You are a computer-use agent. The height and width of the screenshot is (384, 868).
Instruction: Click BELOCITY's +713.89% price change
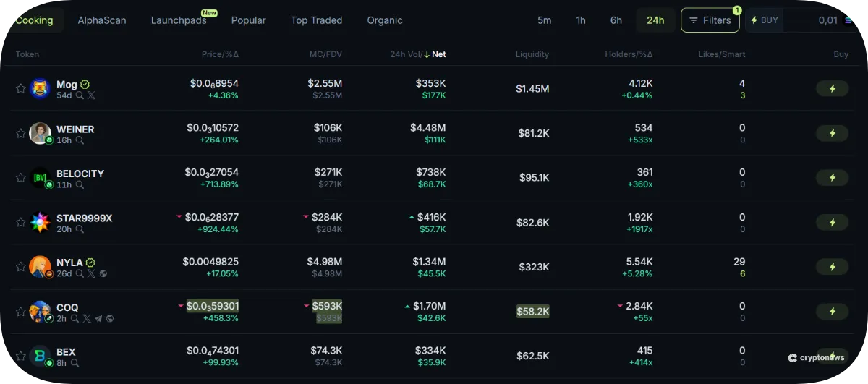coord(219,184)
